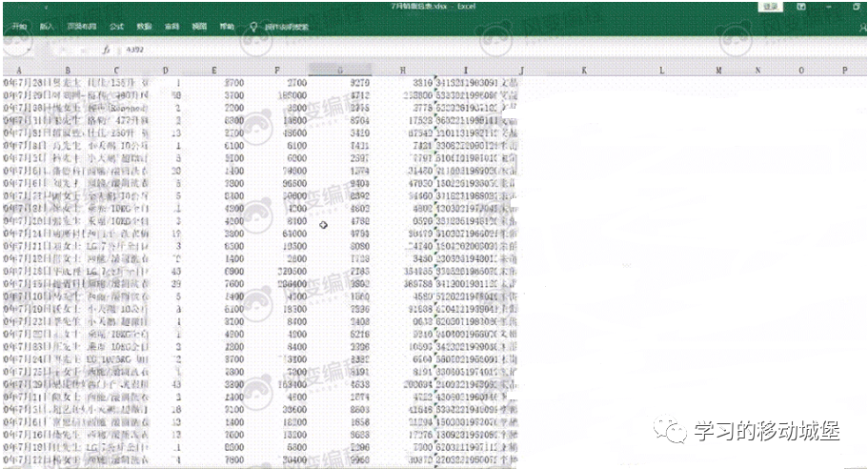The height and width of the screenshot is (469, 868).
Task: Switch to the 视图 tab
Action: (x=199, y=26)
